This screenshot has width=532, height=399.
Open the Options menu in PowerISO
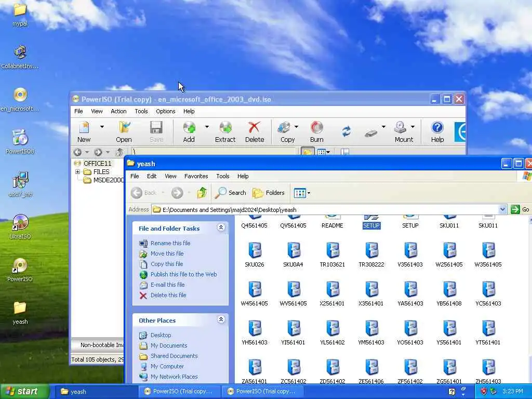pyautogui.click(x=166, y=111)
